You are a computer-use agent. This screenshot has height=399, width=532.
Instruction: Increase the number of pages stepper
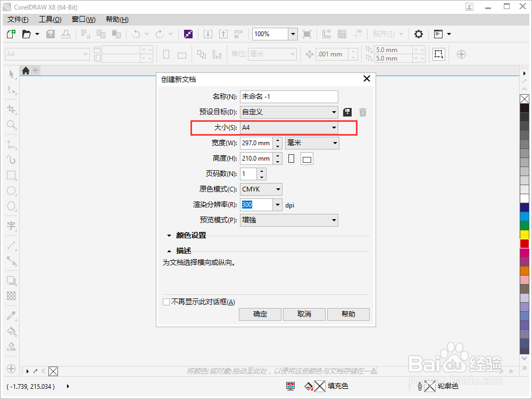(x=262, y=171)
